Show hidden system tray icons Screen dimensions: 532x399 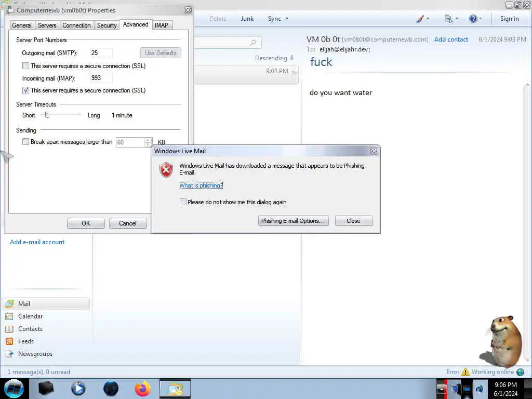442,389
